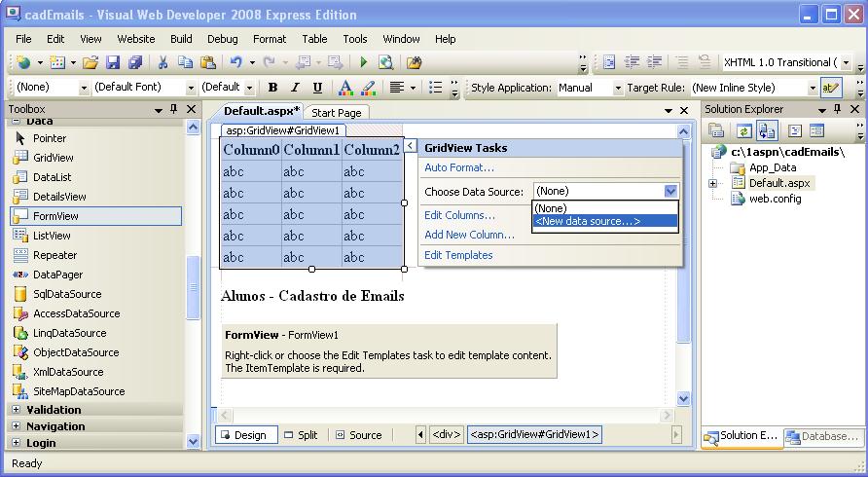Click the Paste clipboard icon
The height and width of the screenshot is (477, 868).
[207, 62]
